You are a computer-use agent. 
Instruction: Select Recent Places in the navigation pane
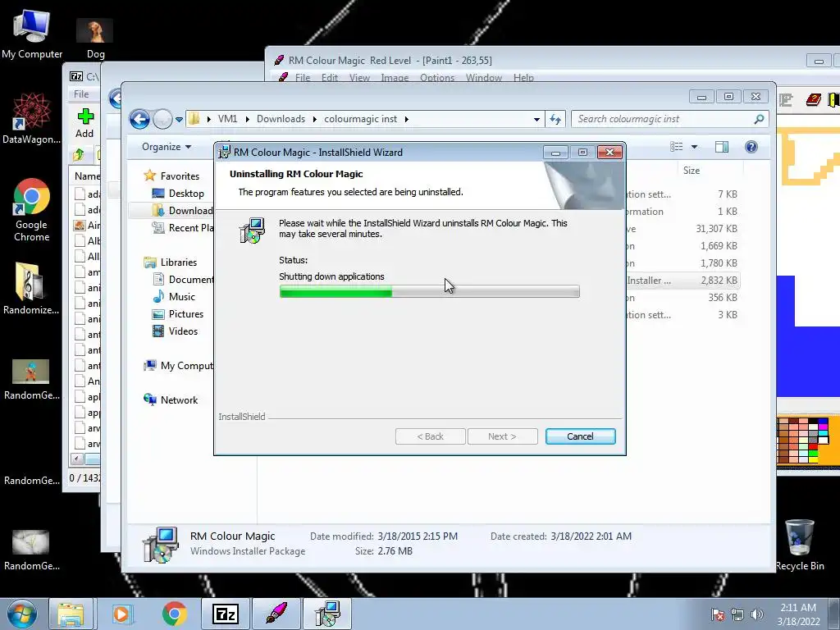tap(182, 228)
